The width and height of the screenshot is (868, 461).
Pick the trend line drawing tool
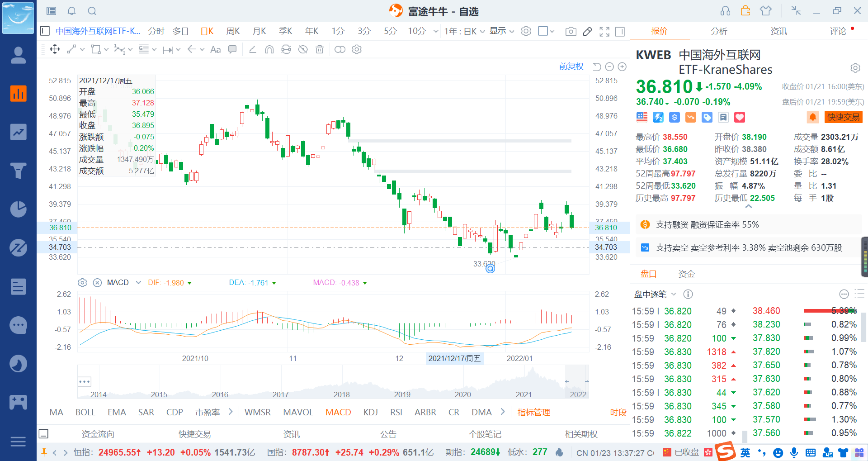(71, 49)
